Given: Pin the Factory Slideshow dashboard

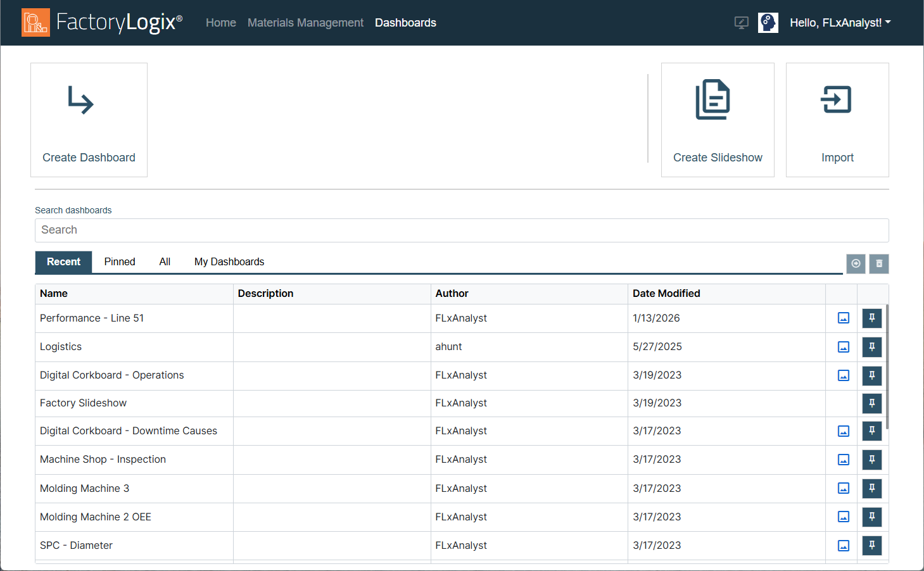Looking at the screenshot, I should tap(871, 403).
